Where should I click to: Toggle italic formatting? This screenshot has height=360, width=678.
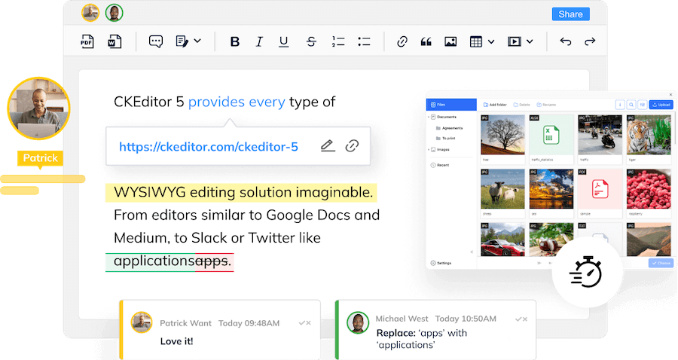point(259,41)
